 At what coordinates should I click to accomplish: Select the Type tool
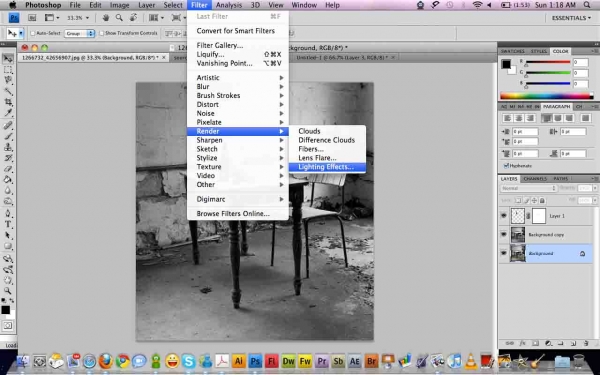(8, 224)
